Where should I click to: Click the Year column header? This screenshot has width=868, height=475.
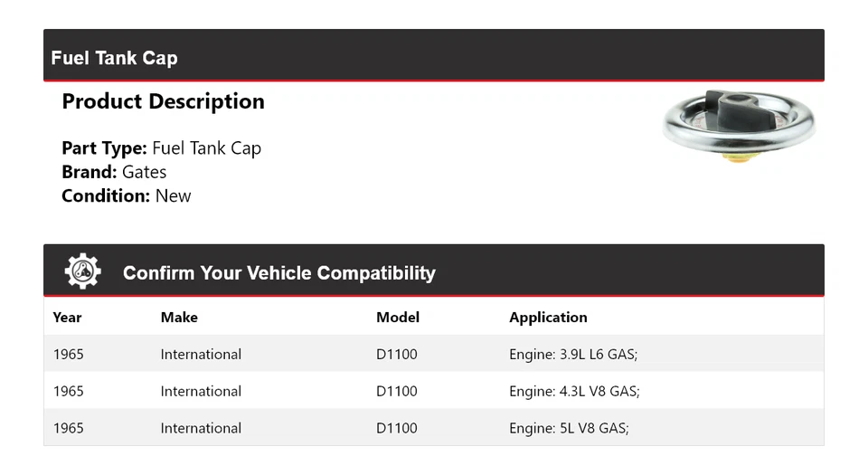67,318
